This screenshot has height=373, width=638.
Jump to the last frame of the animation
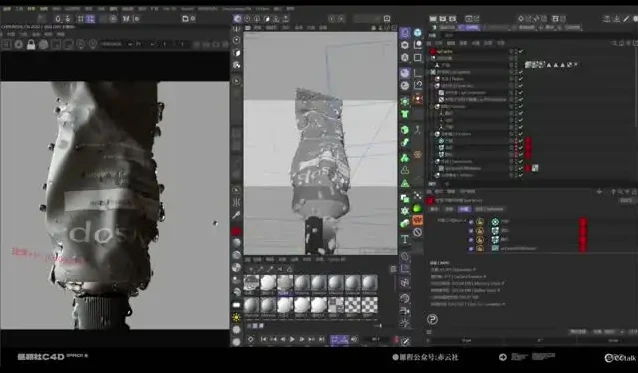point(321,339)
